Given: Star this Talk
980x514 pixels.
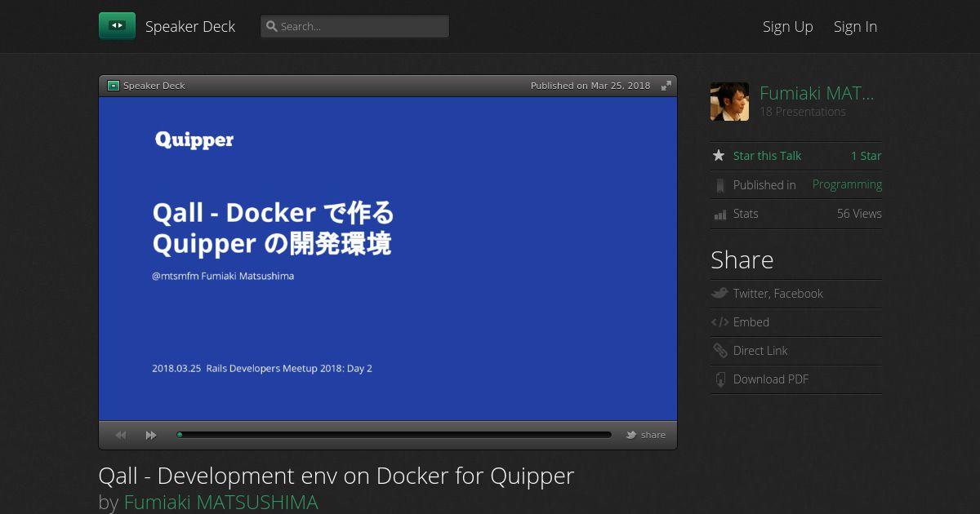Looking at the screenshot, I should (767, 156).
